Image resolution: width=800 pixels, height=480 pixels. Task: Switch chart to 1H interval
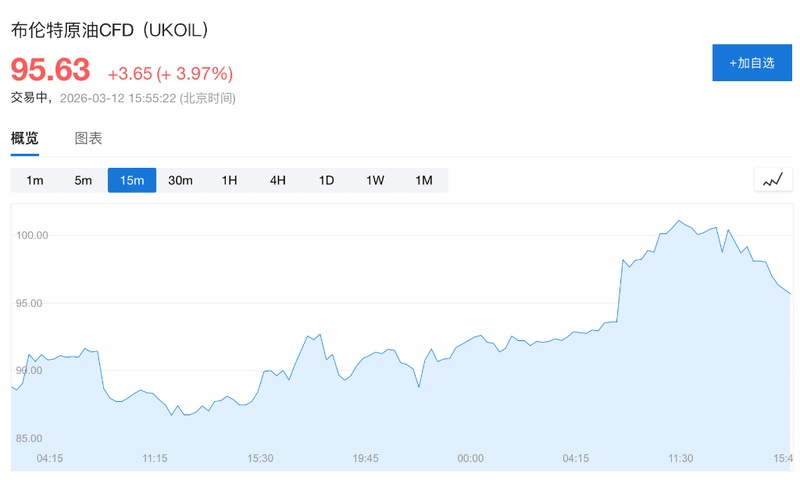pyautogui.click(x=229, y=181)
